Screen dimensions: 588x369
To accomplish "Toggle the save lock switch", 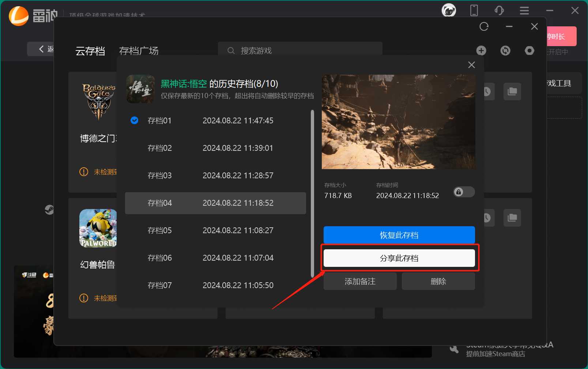I will pyautogui.click(x=464, y=192).
